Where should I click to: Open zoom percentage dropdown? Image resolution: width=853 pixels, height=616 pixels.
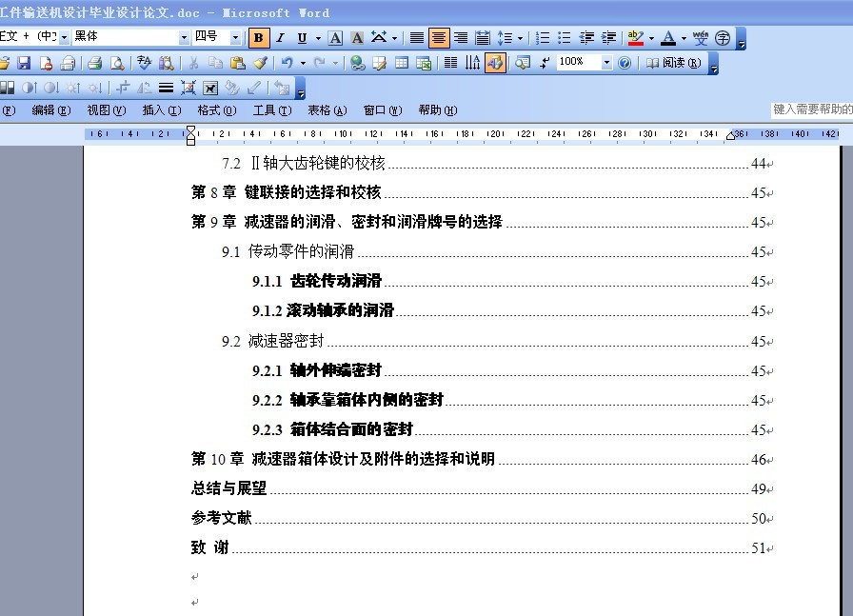click(606, 63)
